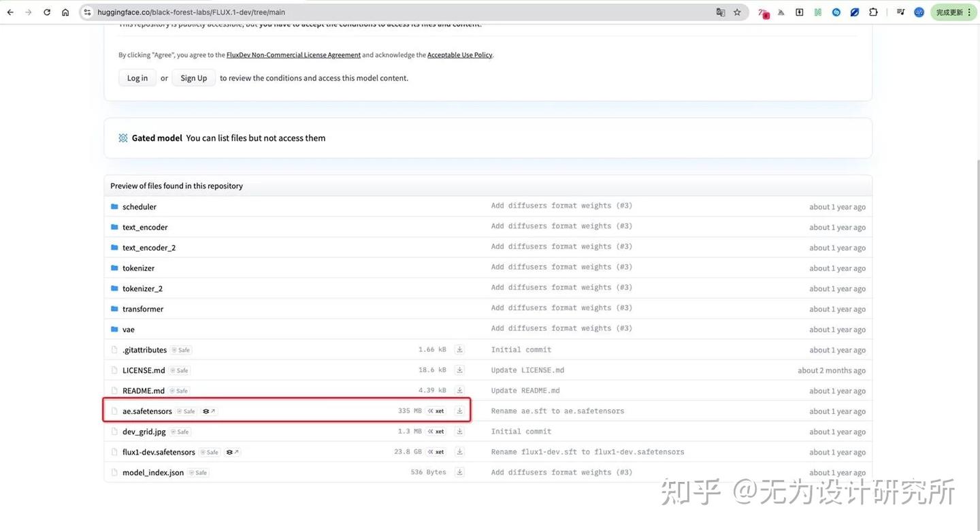Download the model_index.json file
The width and height of the screenshot is (980, 531).
(x=459, y=472)
